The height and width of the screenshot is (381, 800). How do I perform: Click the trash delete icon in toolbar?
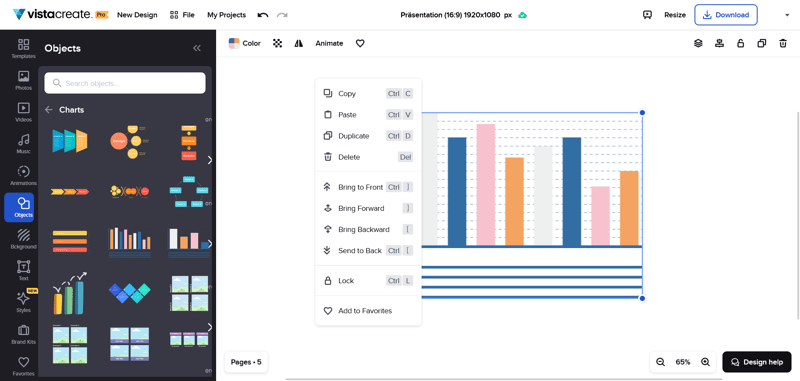click(783, 43)
